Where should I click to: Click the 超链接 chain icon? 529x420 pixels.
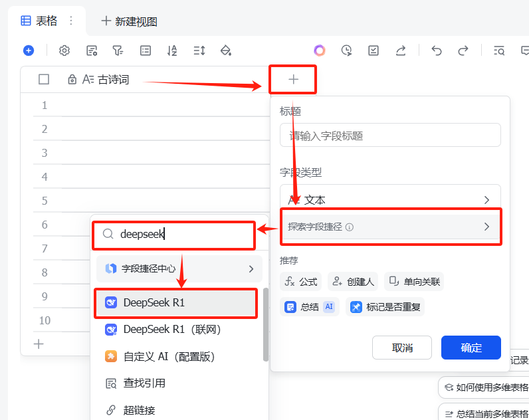pos(111,410)
